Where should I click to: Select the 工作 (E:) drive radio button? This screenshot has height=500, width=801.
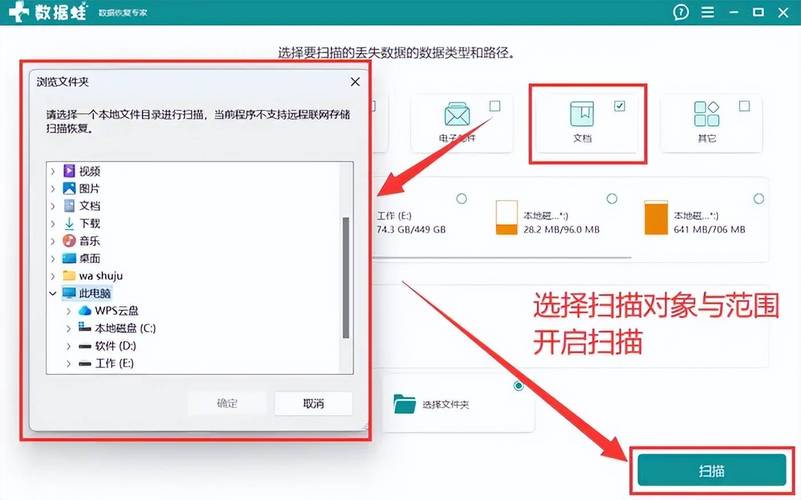pyautogui.click(x=461, y=199)
